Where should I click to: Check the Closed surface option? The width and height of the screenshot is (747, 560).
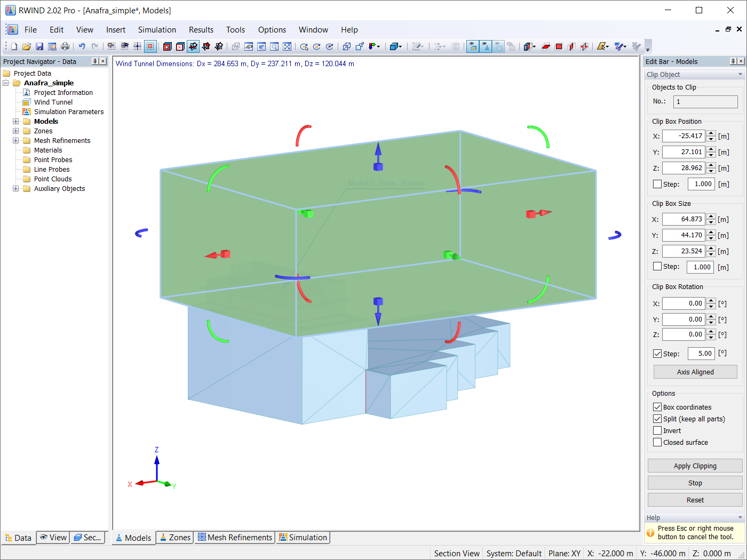pyautogui.click(x=657, y=442)
